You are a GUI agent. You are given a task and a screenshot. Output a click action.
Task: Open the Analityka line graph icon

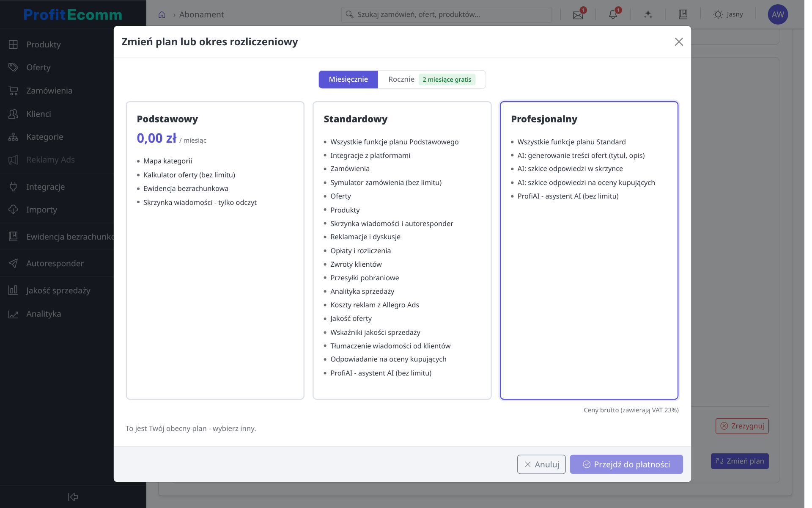[x=13, y=314]
